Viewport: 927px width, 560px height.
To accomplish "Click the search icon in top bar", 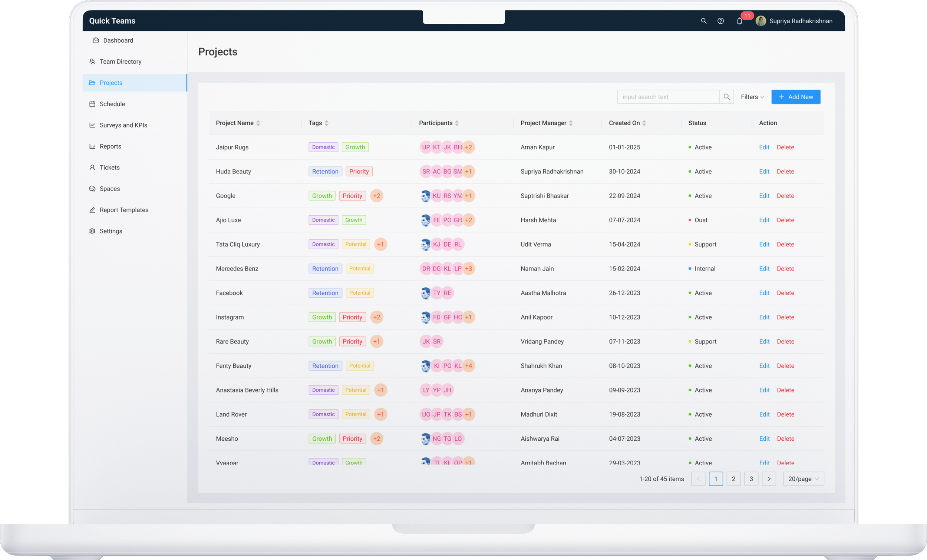I will [703, 21].
